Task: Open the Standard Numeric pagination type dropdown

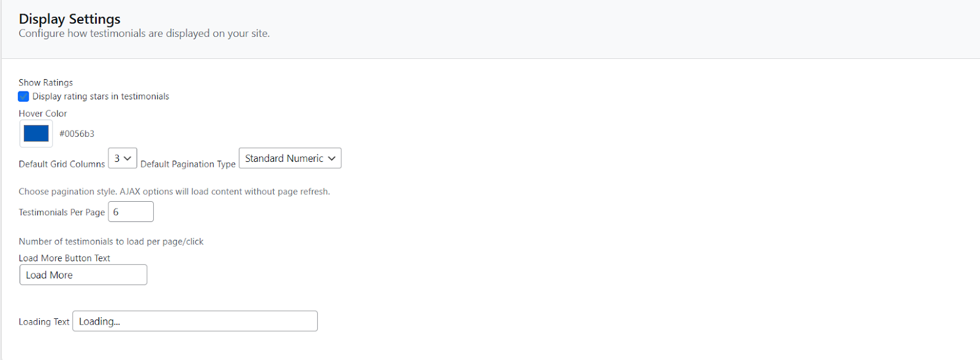Action: tap(290, 158)
